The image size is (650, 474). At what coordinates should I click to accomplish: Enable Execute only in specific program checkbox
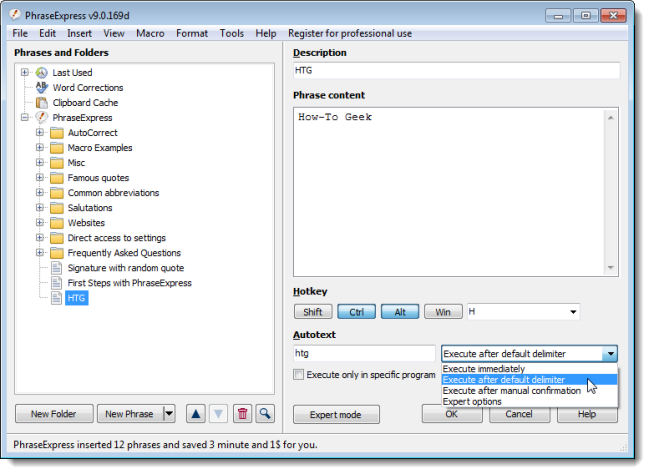[x=298, y=375]
